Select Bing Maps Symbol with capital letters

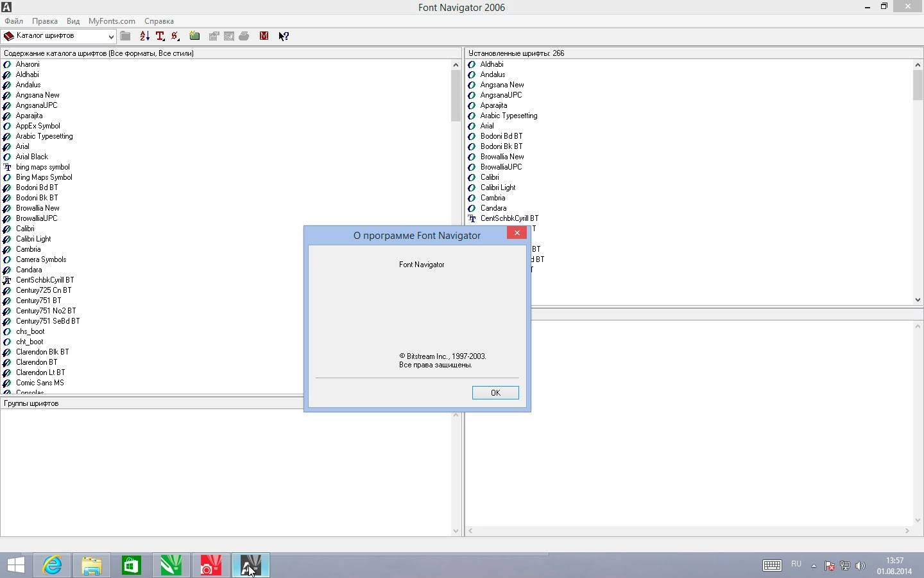[44, 177]
